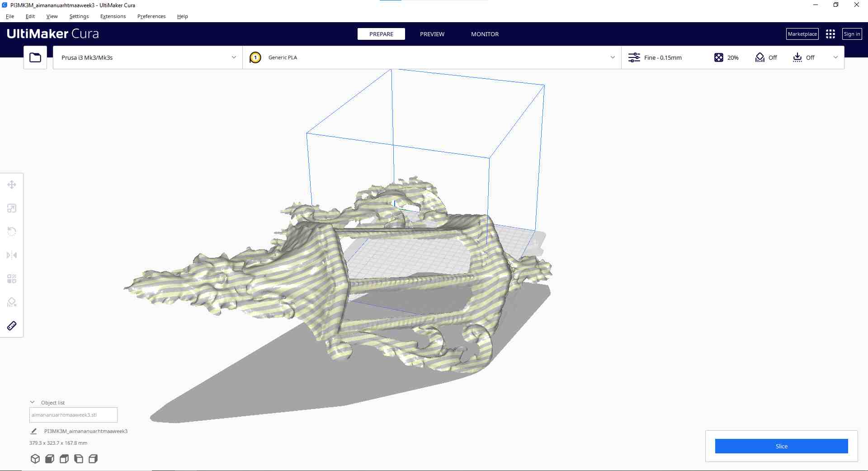Image resolution: width=868 pixels, height=471 pixels.
Task: Expand the print settings panel chevron
Action: tap(835, 57)
